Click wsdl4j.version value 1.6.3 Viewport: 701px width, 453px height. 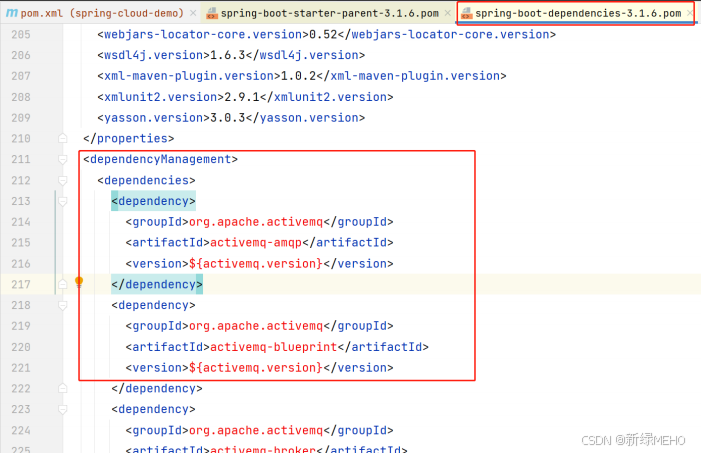point(228,55)
